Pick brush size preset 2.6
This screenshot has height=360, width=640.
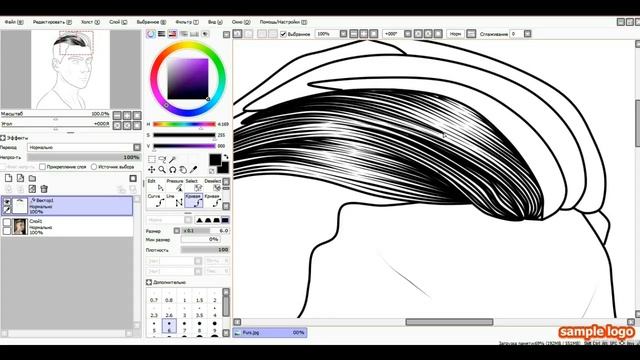(169, 312)
